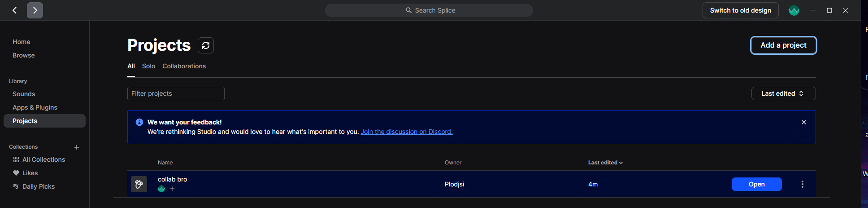
Task: Go back with the left arrow
Action: coord(15,10)
